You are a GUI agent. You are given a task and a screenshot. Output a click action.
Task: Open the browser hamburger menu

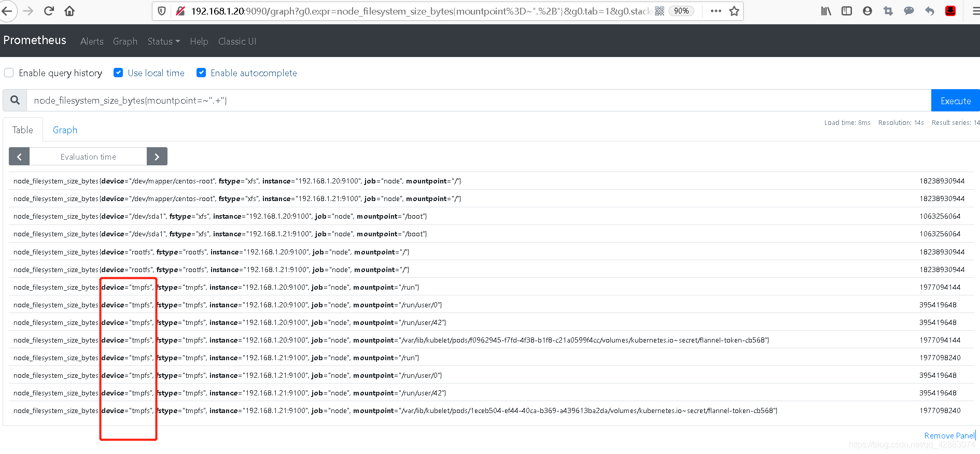tap(975, 11)
